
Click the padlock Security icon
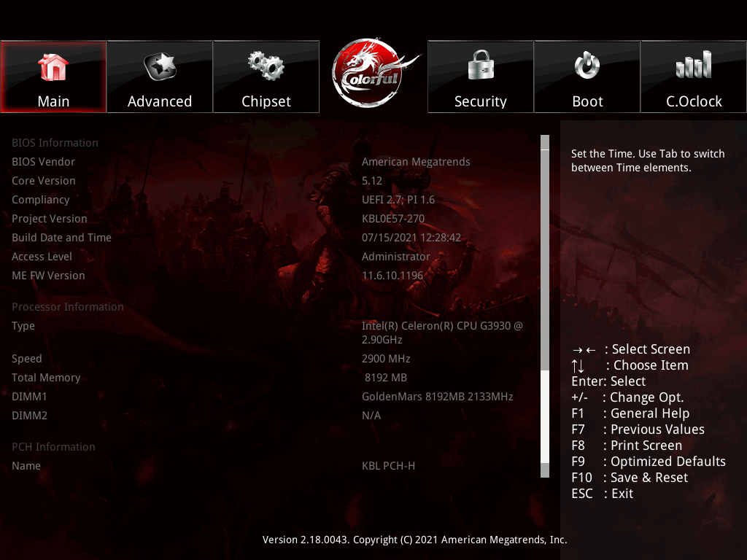point(481,65)
